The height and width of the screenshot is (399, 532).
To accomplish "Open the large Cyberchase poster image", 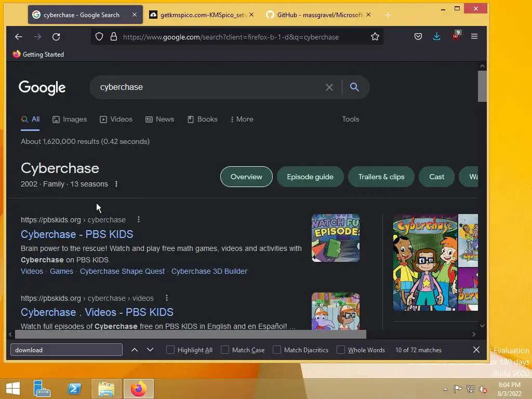I will 425,262.
